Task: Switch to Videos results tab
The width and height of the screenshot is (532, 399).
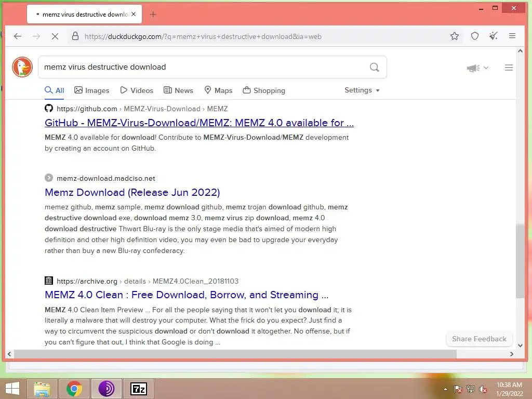Action: (137, 90)
